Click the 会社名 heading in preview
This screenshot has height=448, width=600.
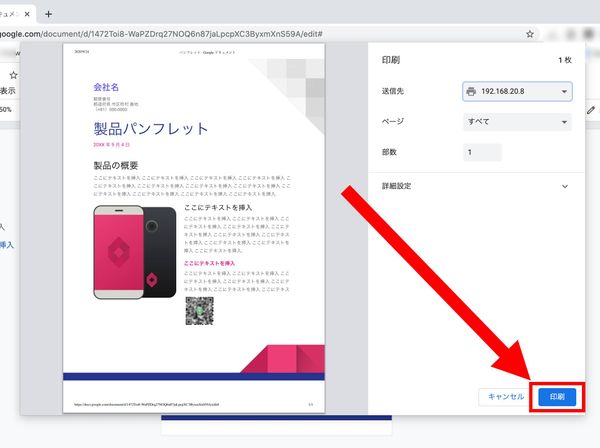point(106,87)
